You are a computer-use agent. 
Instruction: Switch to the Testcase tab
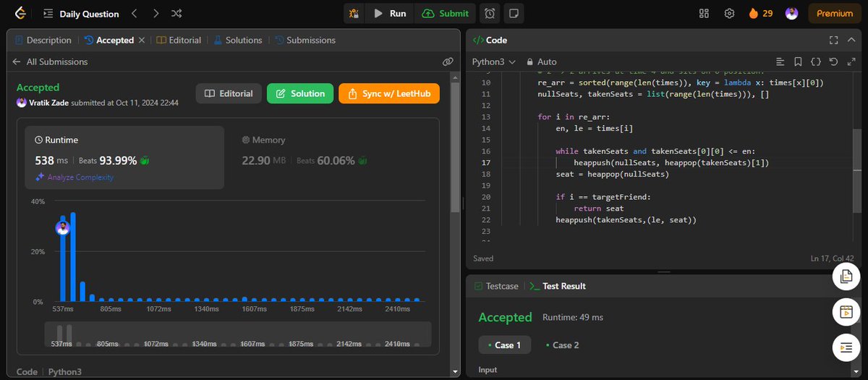(x=496, y=286)
